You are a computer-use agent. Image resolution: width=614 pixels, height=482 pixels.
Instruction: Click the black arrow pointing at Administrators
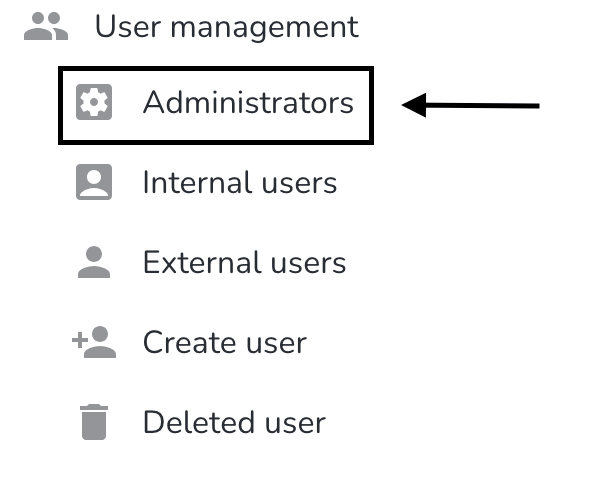pos(471,105)
